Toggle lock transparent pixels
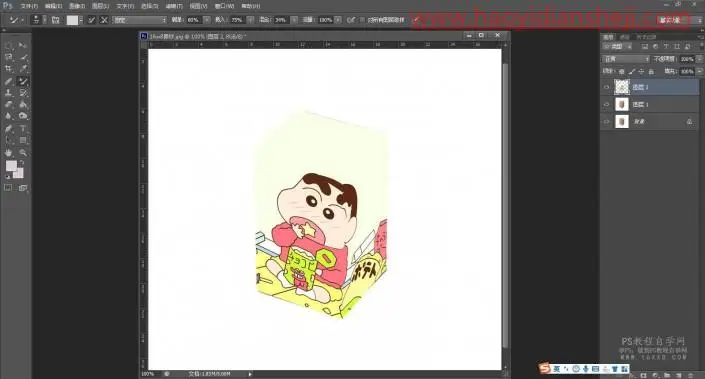The image size is (705, 379). click(621, 71)
